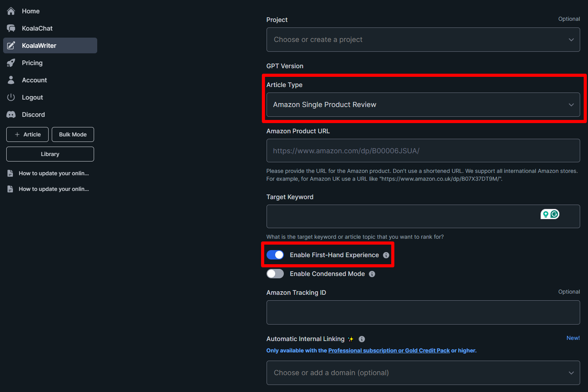Image resolution: width=588 pixels, height=392 pixels.
Task: Click info icon beside Enable First-Hand Experience
Action: tap(386, 255)
